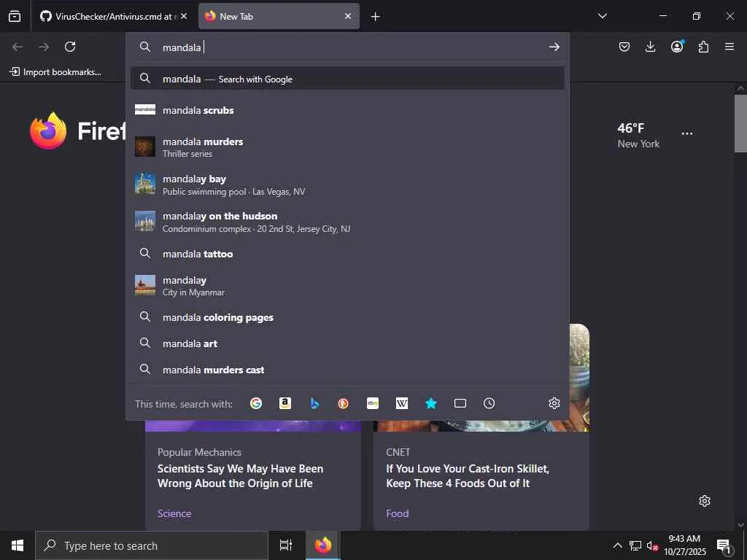Open Task View on the taskbar
Screen dimensions: 747x560
pos(286,545)
